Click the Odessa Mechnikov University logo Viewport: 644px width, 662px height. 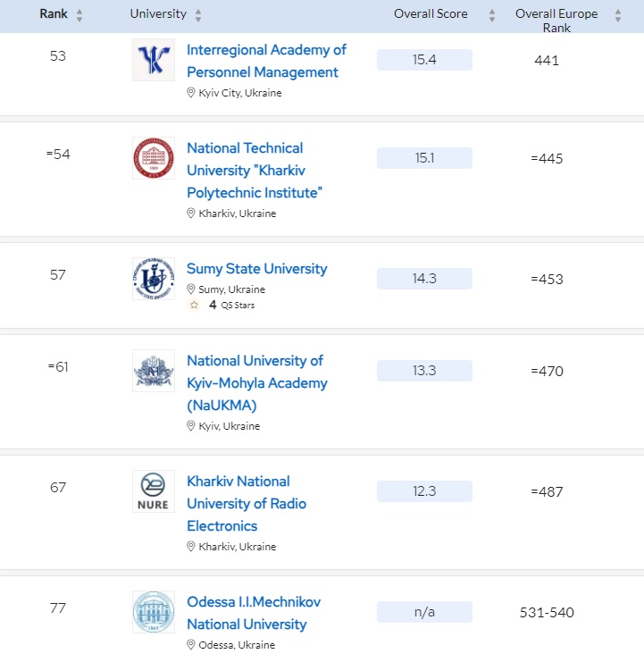(153, 612)
